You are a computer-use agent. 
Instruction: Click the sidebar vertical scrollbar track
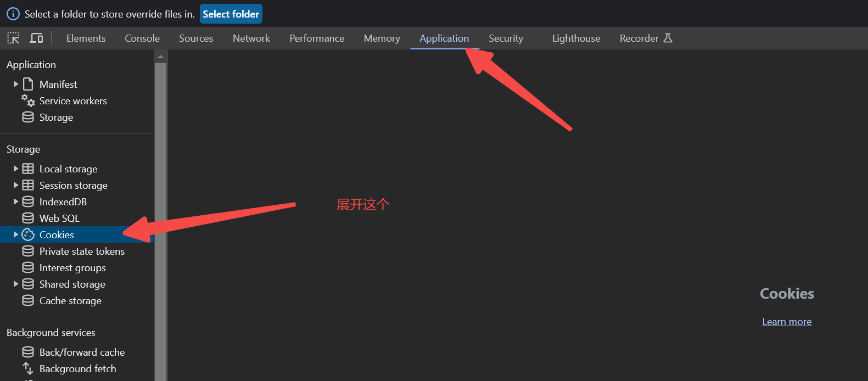[160, 222]
